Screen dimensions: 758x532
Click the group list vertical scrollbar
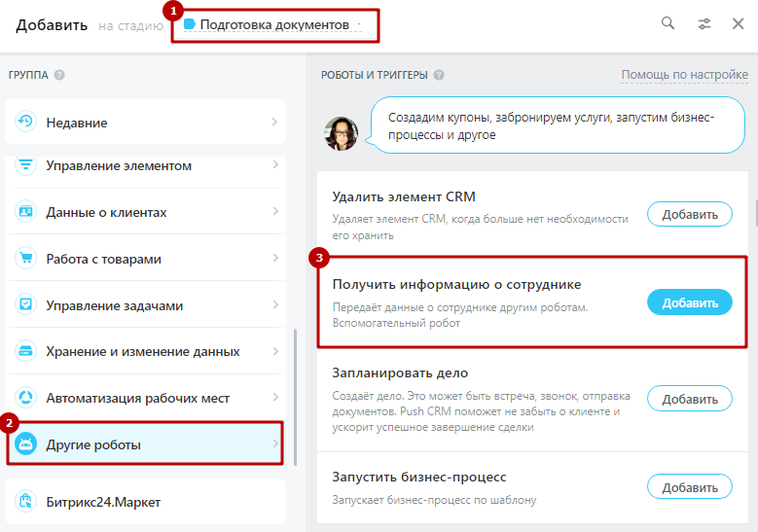pyautogui.click(x=295, y=397)
